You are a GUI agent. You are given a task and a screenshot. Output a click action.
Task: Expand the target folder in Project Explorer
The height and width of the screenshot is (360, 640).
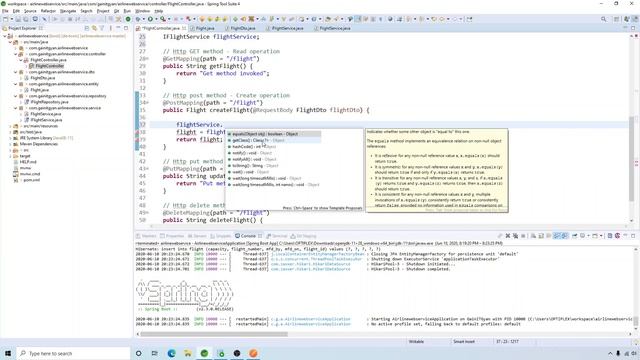click(x=10, y=156)
